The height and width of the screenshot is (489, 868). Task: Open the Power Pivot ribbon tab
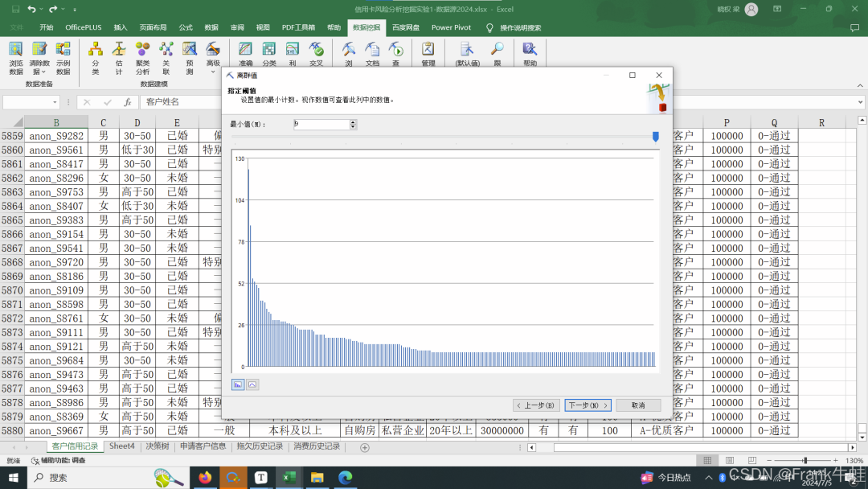451,27
